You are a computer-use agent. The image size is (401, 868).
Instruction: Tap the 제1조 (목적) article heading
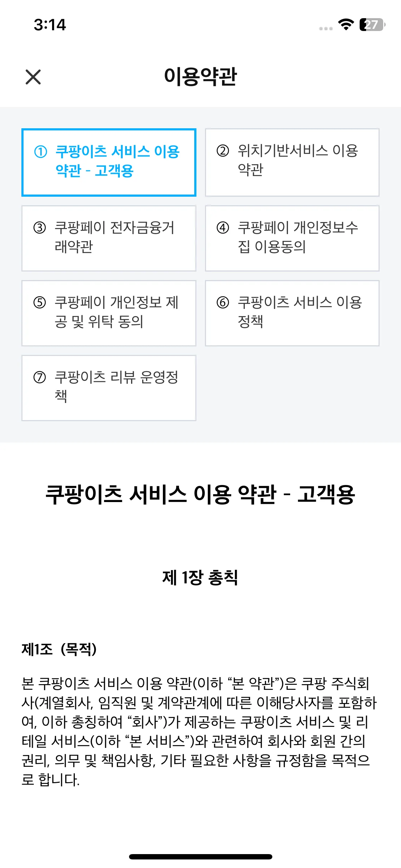[59, 649]
